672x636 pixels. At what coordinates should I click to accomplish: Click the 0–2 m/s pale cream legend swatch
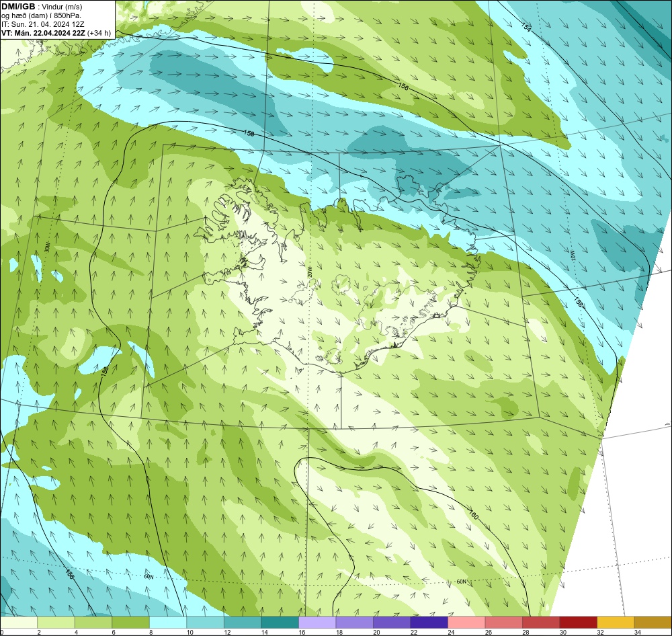click(x=19, y=623)
